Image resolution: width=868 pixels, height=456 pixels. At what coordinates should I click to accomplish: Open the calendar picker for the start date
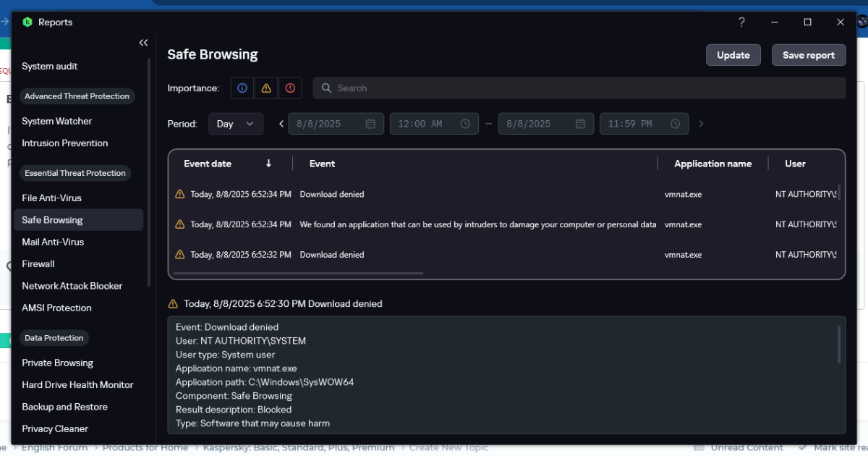[370, 124]
